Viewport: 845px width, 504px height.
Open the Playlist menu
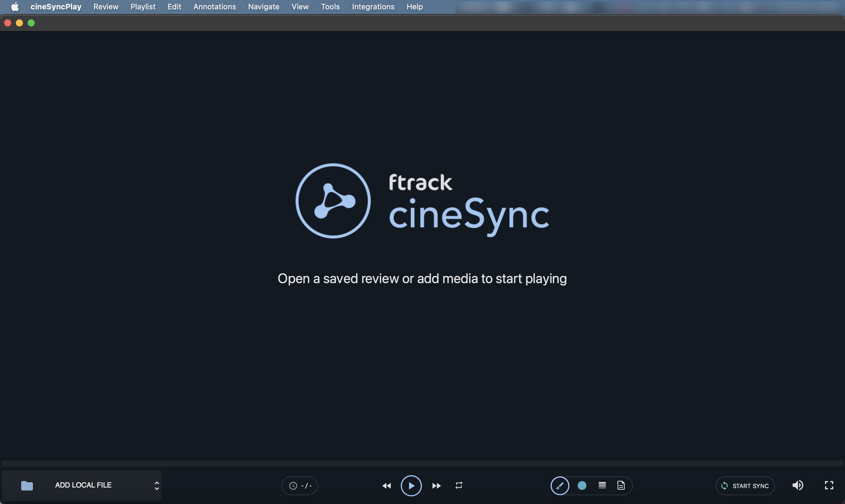(142, 6)
